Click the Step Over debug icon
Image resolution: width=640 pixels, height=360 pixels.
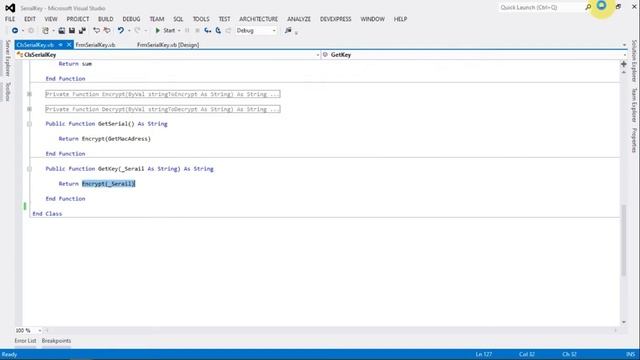pyautogui.click(x=218, y=31)
